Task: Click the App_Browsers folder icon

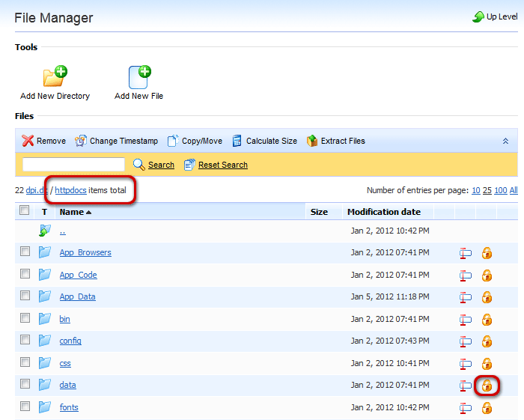Action: coord(44,252)
